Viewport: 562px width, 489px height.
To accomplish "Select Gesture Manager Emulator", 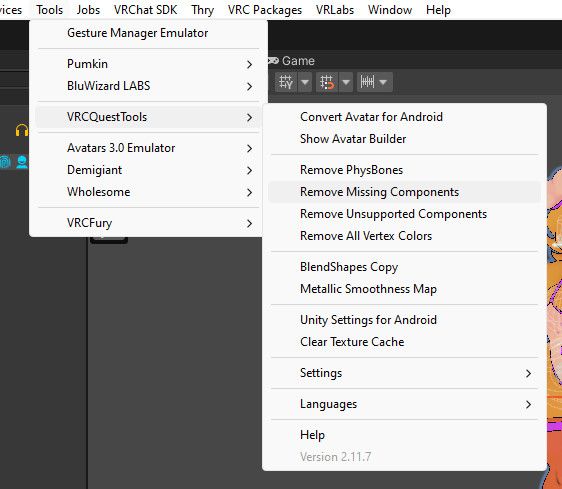I will [x=148, y=33].
